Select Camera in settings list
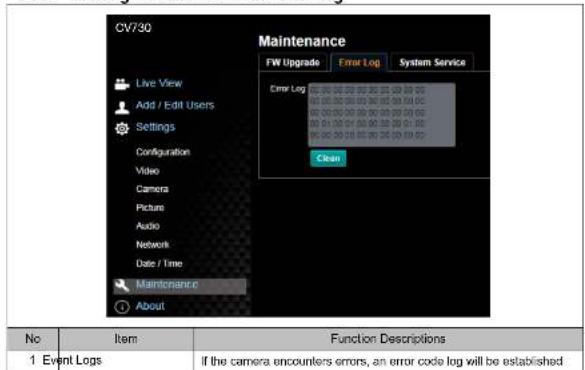This screenshot has height=370, width=585. click(152, 189)
